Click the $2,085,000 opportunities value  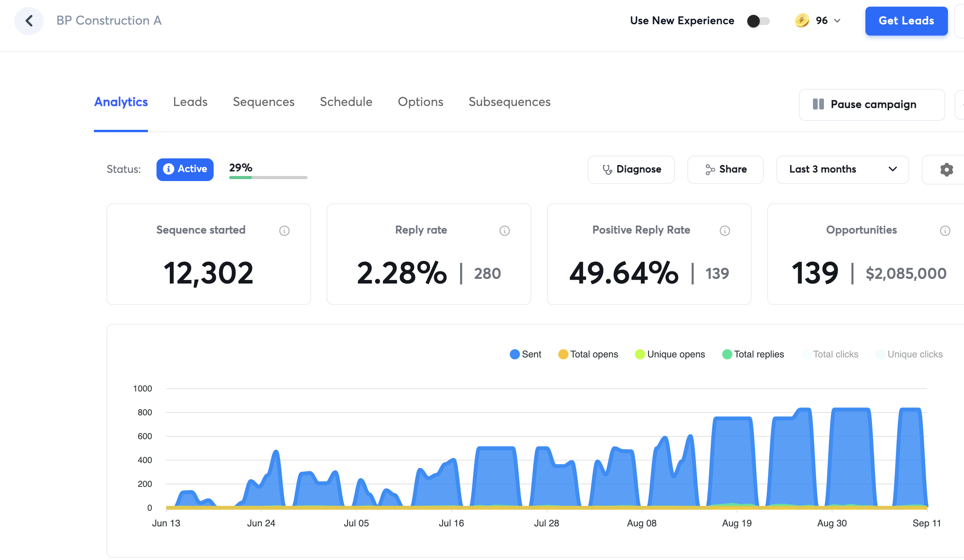pos(906,274)
